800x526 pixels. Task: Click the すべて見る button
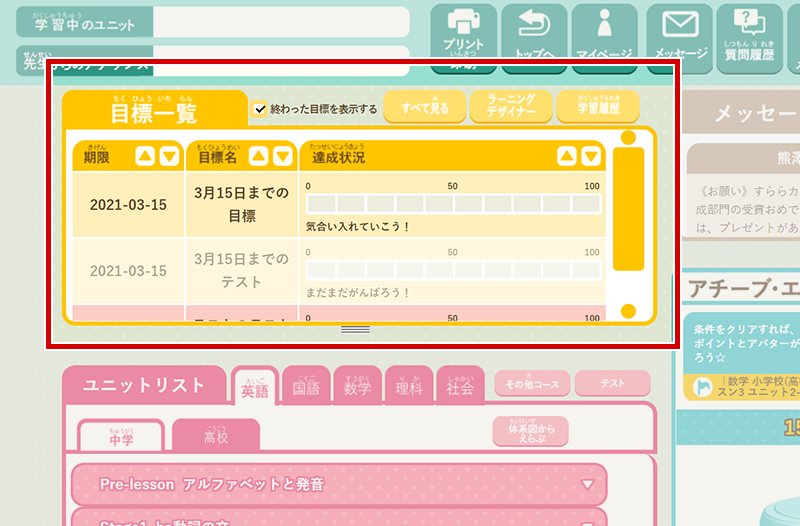point(424,107)
